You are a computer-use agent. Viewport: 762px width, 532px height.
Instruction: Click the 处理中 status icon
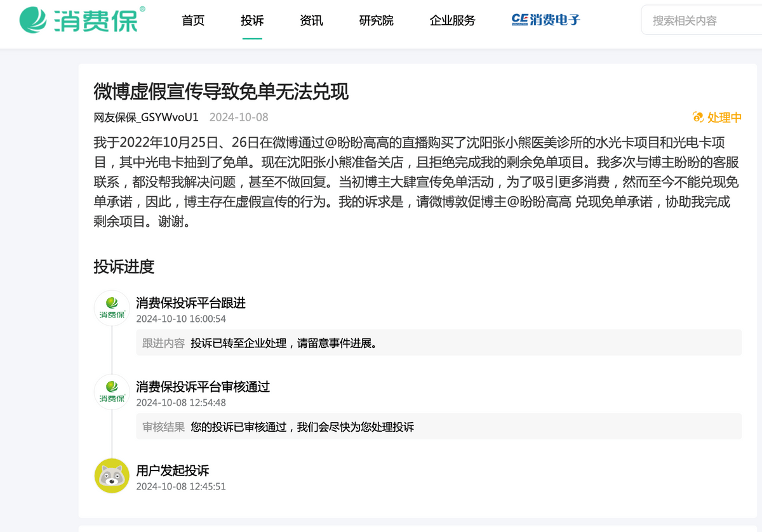pos(698,117)
